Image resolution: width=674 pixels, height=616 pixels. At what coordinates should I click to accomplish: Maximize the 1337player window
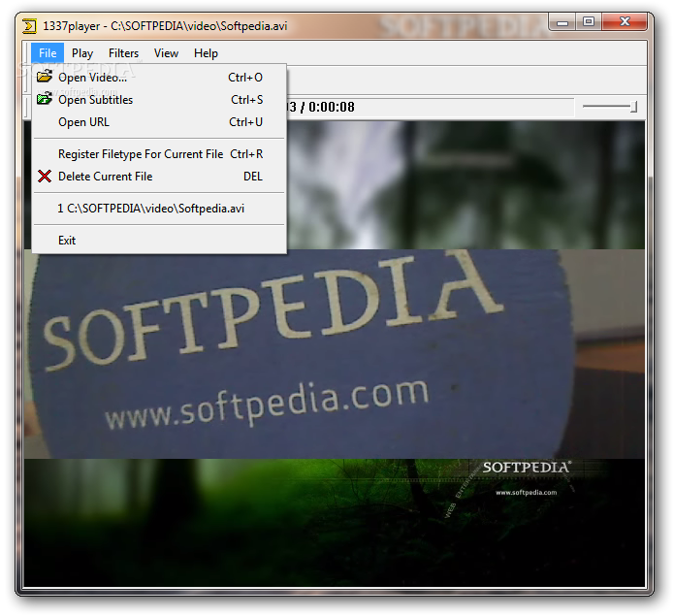point(589,22)
